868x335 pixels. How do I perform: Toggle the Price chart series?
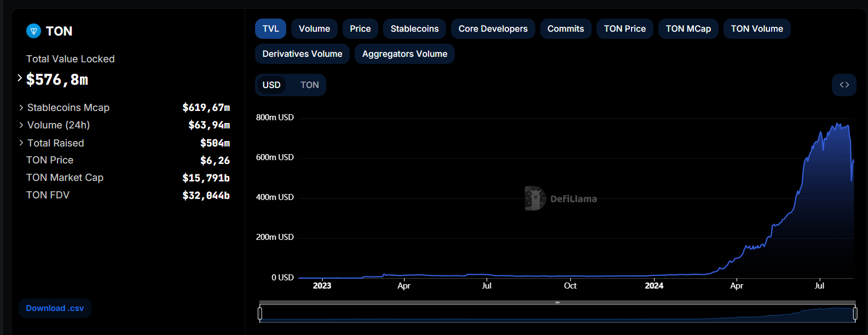(x=360, y=29)
